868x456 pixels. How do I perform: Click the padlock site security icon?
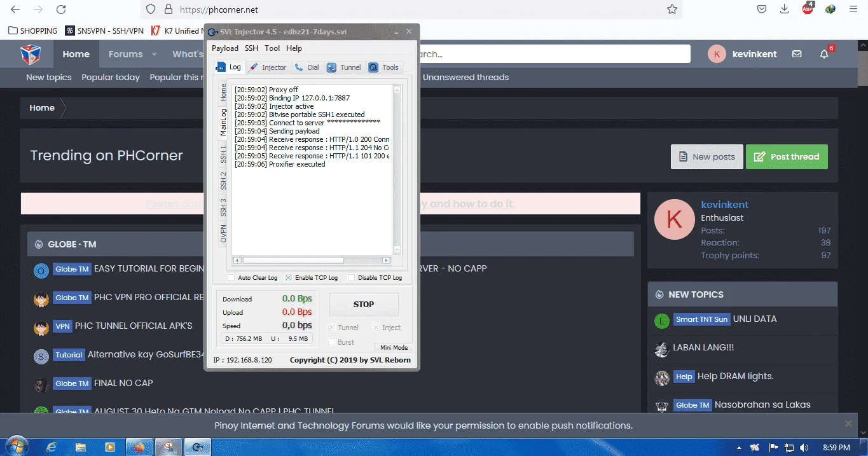click(169, 10)
